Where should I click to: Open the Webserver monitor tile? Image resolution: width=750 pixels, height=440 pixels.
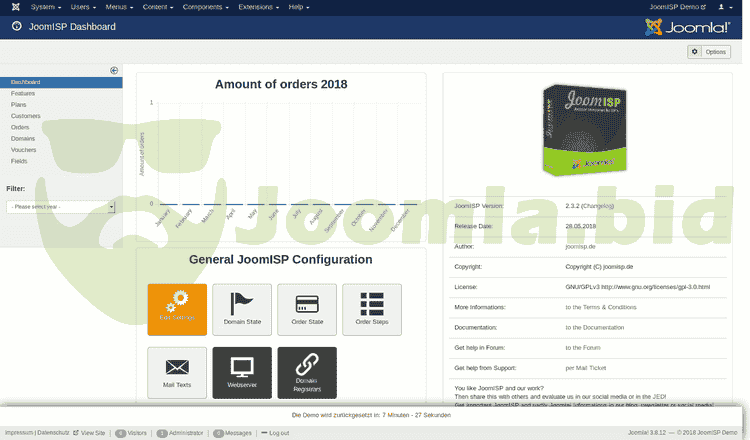(x=242, y=373)
